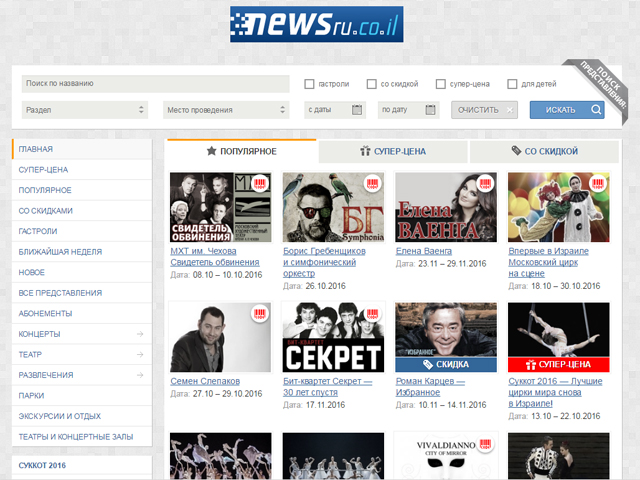Screen dimensions: 640x480
Task: Open 'Бит-квартет Секрет — 30 лет спустя' link
Action: click(x=327, y=387)
